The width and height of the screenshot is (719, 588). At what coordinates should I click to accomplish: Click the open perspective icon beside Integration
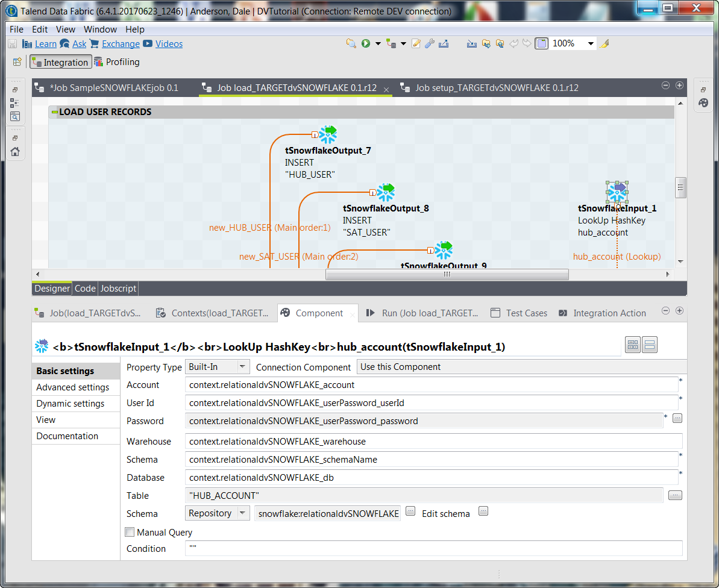click(x=17, y=62)
